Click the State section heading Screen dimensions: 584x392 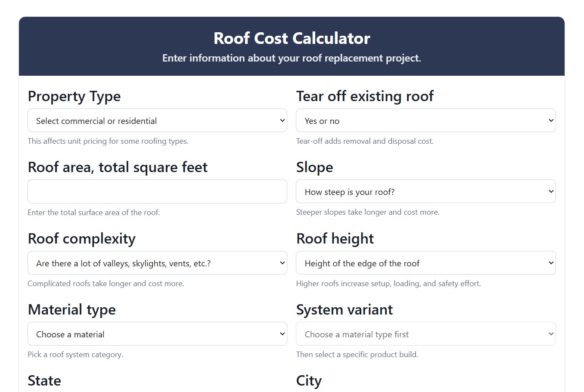pos(44,380)
